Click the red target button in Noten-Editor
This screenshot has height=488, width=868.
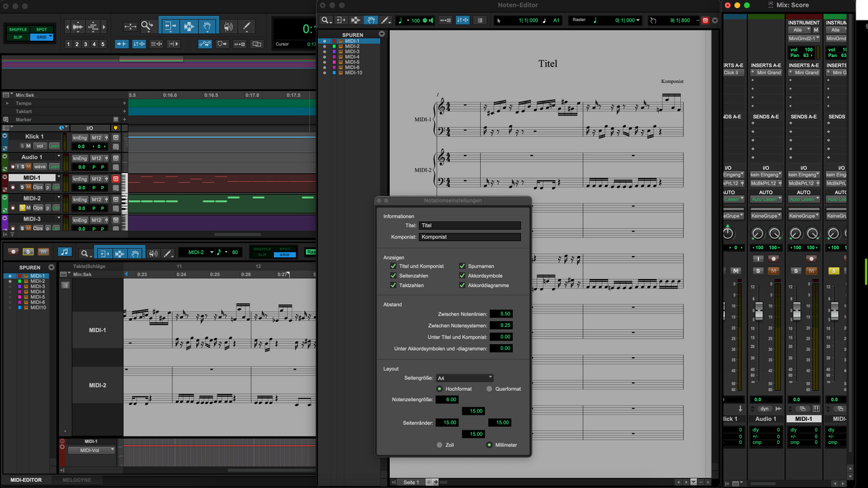click(705, 20)
